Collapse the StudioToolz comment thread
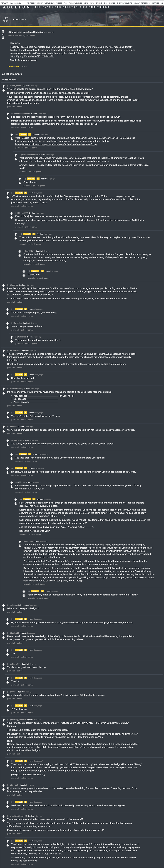The height and width of the screenshot is (868, 164). pos(8,350)
